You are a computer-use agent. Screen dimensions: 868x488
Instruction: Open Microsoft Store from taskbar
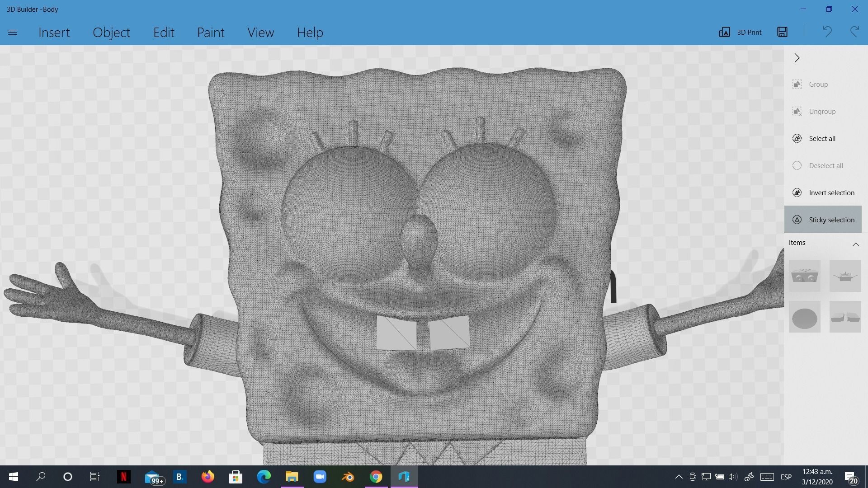click(x=236, y=477)
